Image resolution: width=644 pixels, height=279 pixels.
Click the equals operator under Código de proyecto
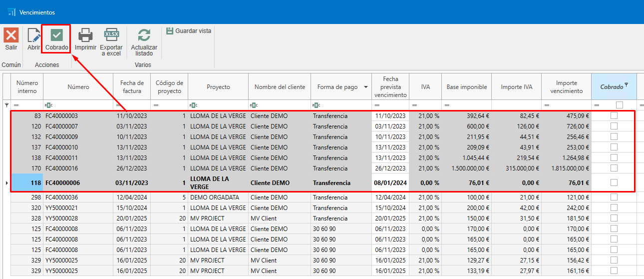[156, 105]
